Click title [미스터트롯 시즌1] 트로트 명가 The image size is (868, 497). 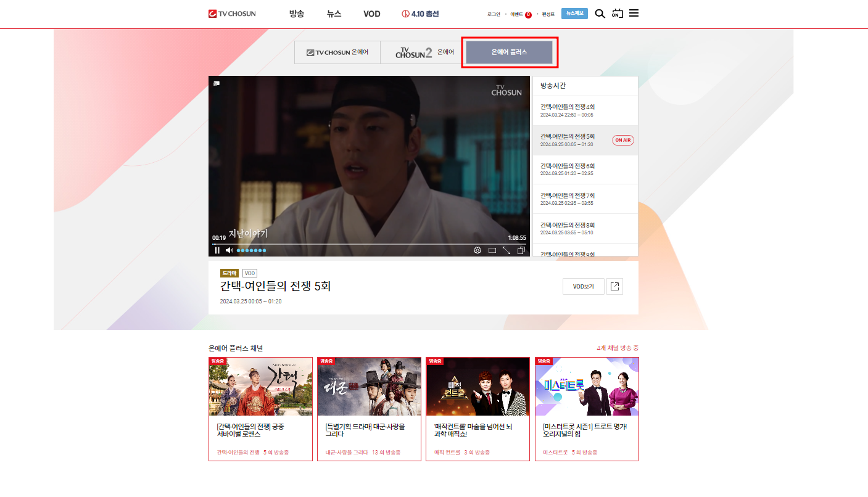585,430
